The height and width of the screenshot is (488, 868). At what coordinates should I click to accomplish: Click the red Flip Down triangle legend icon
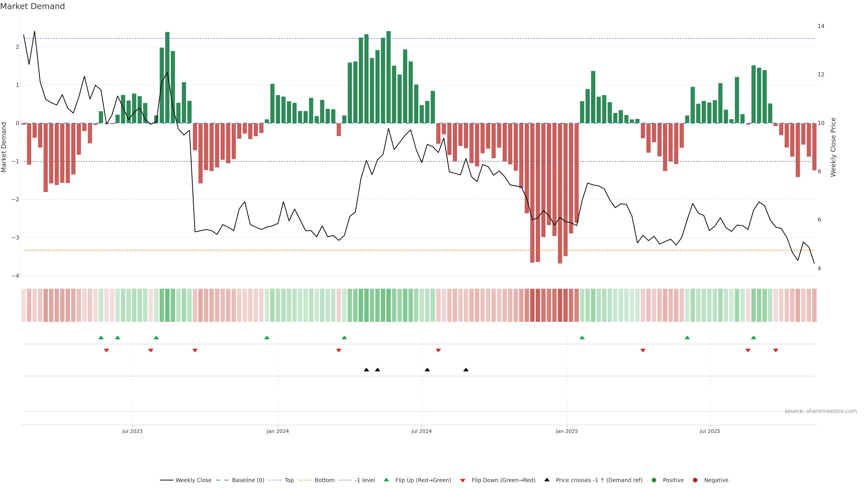462,480
